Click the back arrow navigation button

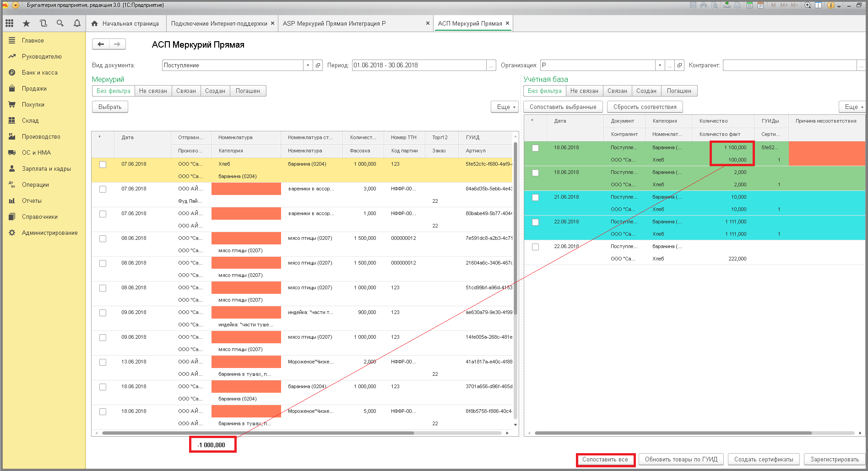click(101, 44)
